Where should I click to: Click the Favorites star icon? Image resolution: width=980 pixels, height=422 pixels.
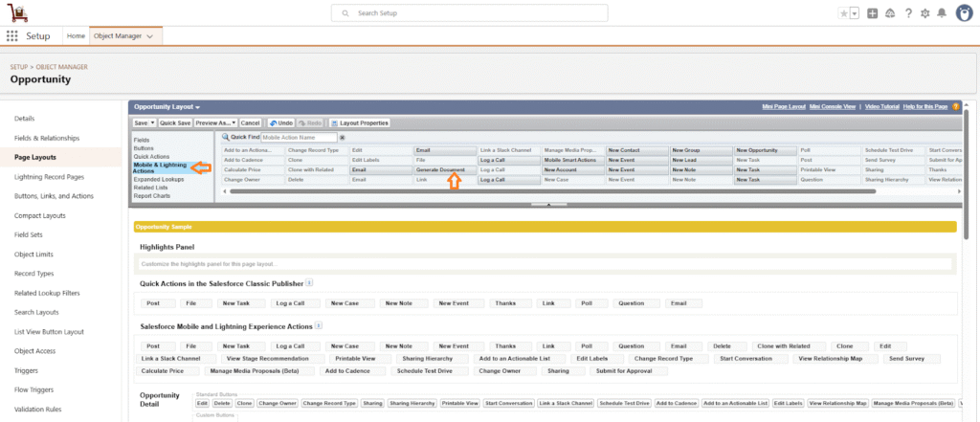(843, 13)
